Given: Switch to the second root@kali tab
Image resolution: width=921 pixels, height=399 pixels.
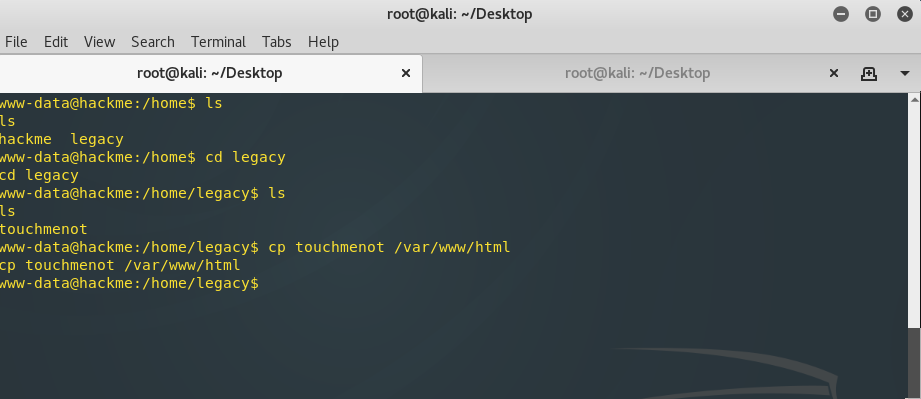Looking at the screenshot, I should (x=637, y=73).
